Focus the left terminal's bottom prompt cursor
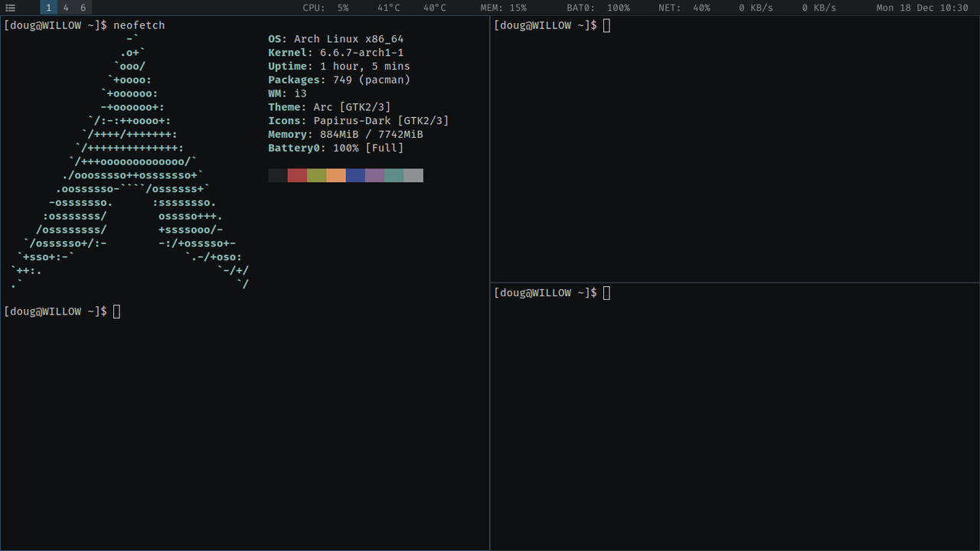980x551 pixels. (x=116, y=311)
